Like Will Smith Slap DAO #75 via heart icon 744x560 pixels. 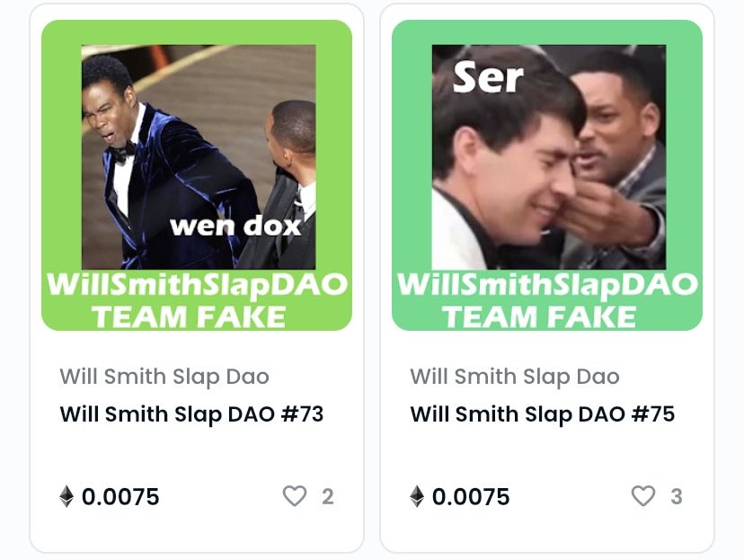(643, 496)
